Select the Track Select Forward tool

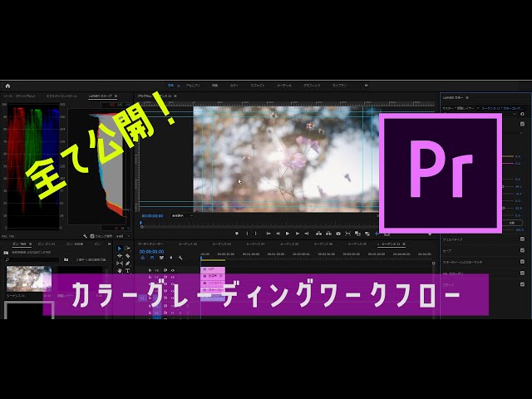tap(127, 249)
